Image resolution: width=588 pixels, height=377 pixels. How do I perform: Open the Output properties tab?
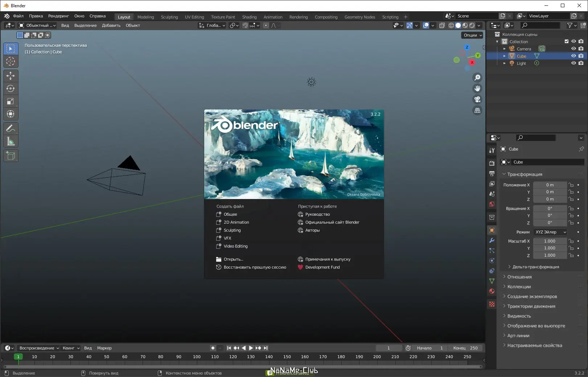(x=492, y=174)
